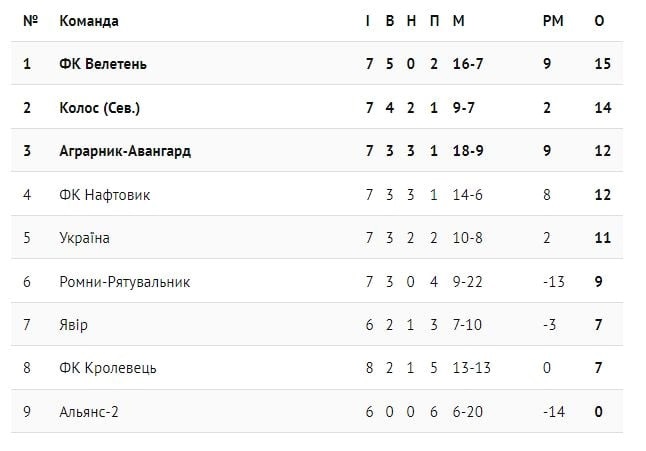The height and width of the screenshot is (451, 646).
Task: Click the 18-9 goals cell
Action: click(468, 151)
